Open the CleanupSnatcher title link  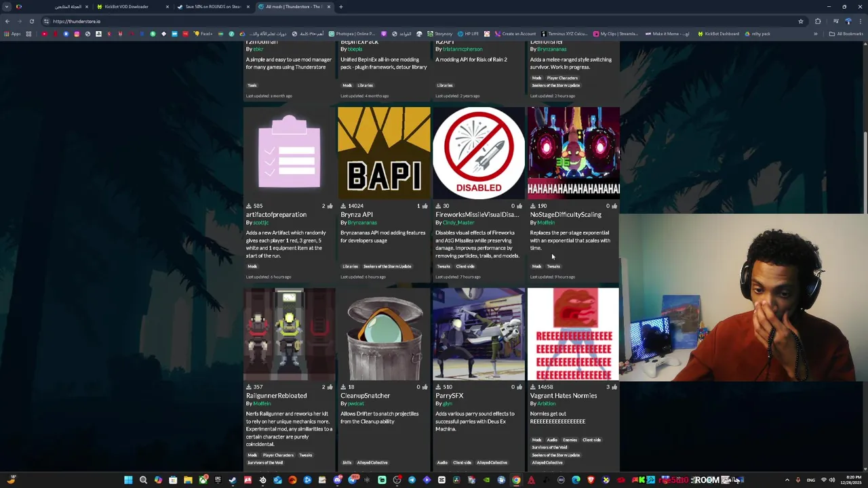tap(365, 396)
